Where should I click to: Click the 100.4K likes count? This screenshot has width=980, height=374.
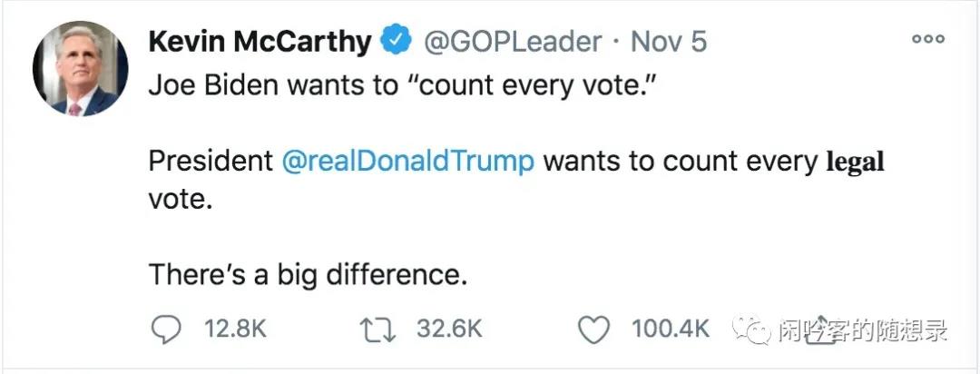[x=671, y=330]
